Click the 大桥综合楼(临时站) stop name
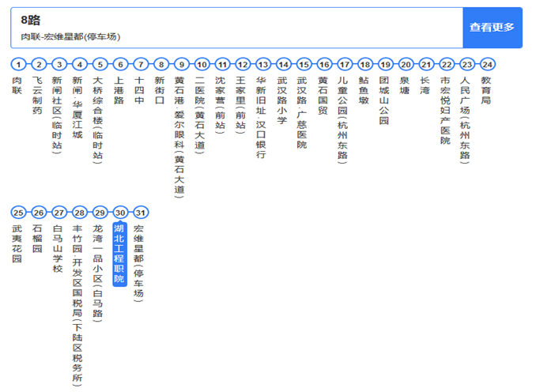This screenshot has width=536, height=392. (x=98, y=120)
